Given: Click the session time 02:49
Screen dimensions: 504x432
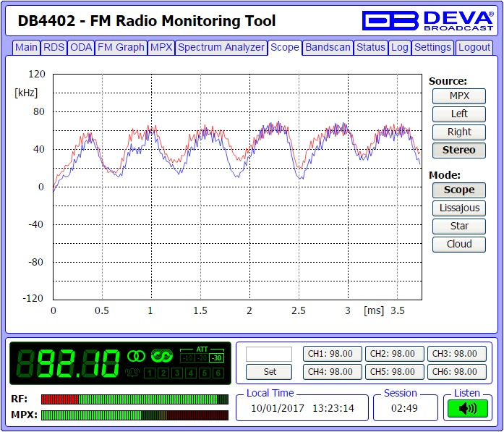Looking at the screenshot, I should point(404,409).
